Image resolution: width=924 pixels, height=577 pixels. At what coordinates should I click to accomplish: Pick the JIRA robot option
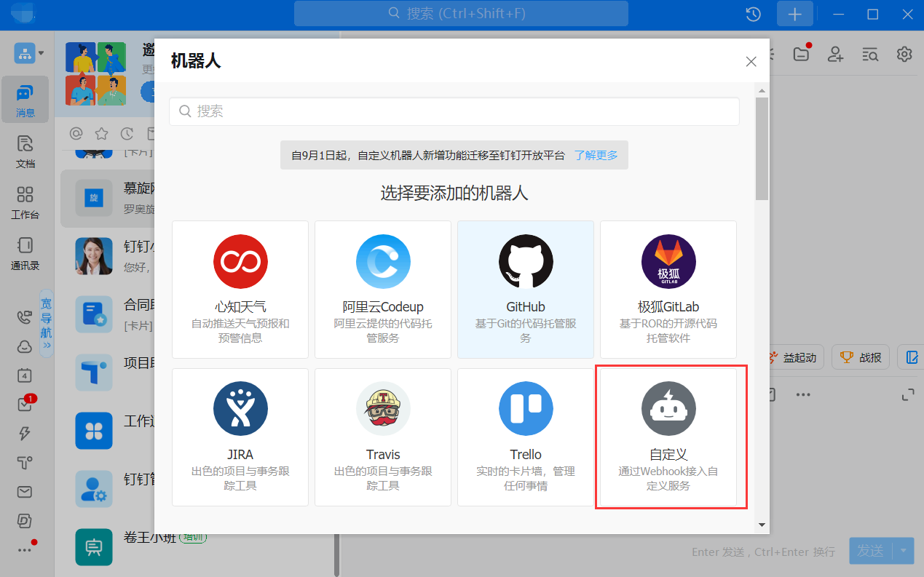coord(240,437)
